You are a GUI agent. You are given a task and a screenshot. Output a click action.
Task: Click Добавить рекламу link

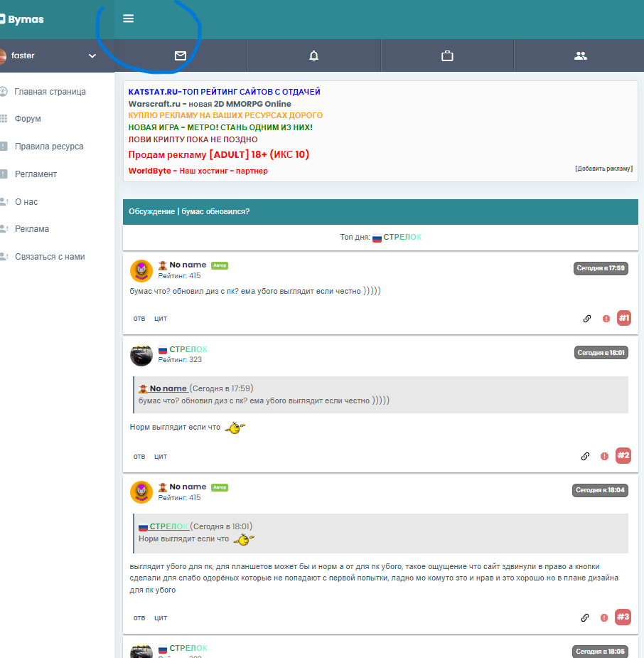click(603, 169)
